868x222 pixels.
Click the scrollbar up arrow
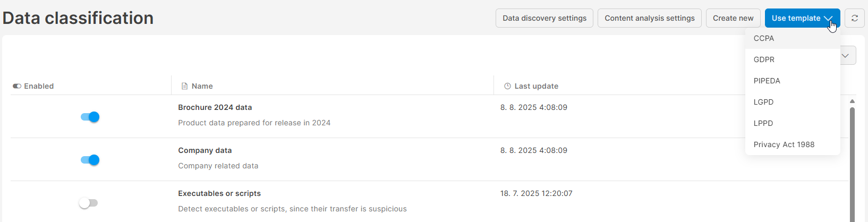pyautogui.click(x=852, y=101)
